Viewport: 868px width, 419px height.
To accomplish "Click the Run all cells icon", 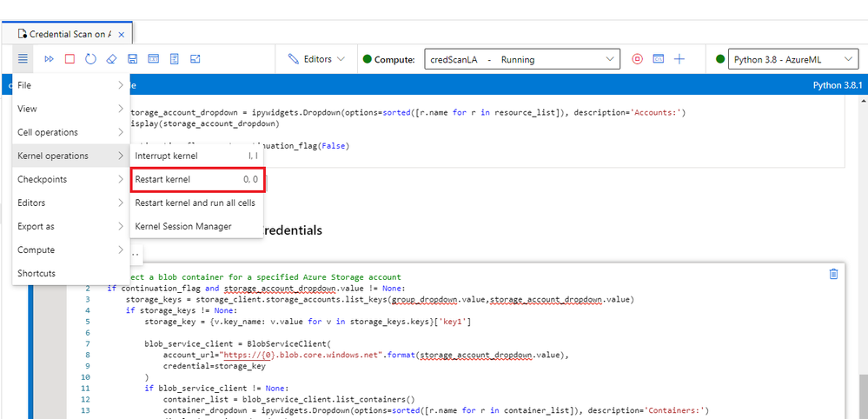I will (50, 58).
